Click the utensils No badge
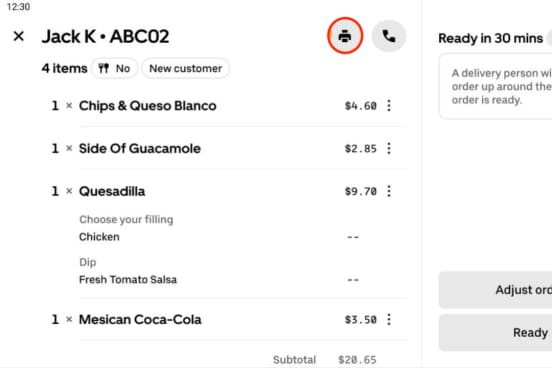 pyautogui.click(x=114, y=68)
